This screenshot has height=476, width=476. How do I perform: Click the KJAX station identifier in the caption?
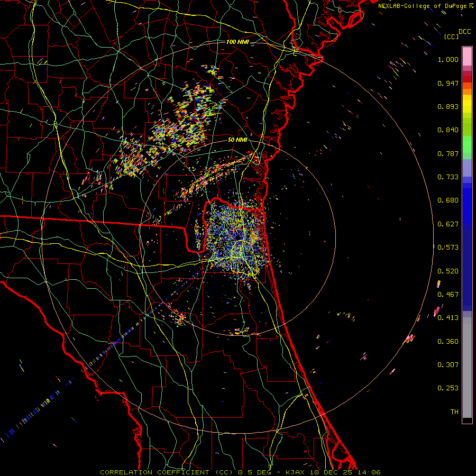(296, 472)
